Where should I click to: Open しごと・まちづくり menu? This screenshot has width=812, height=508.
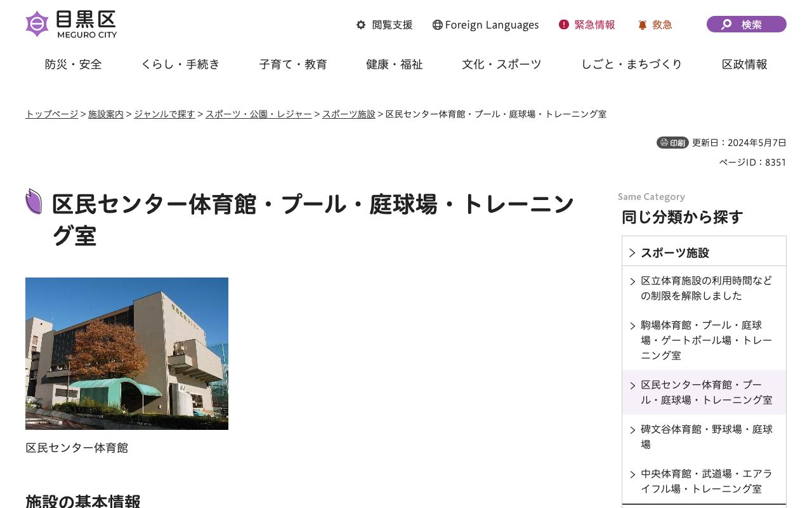coord(632,64)
